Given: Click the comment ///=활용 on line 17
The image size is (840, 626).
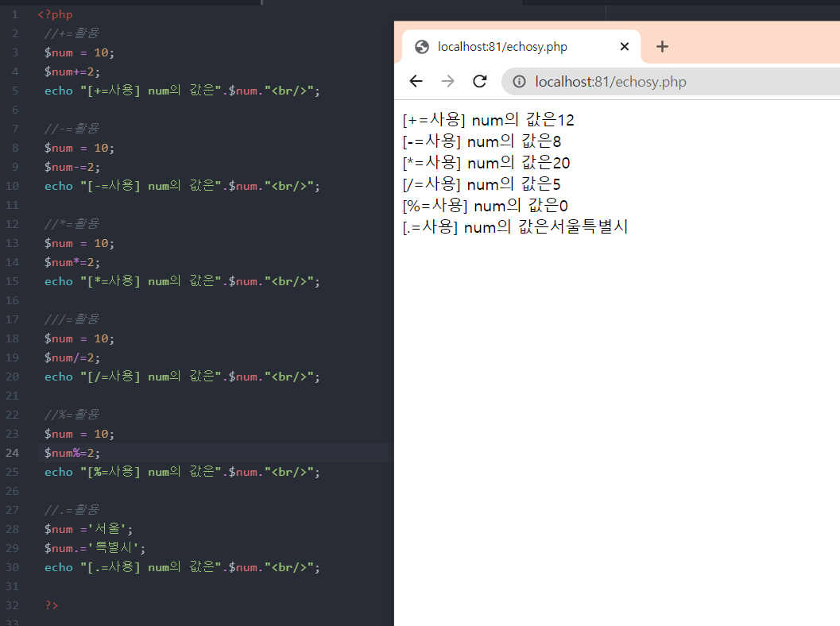Looking at the screenshot, I should pyautogui.click(x=72, y=319).
